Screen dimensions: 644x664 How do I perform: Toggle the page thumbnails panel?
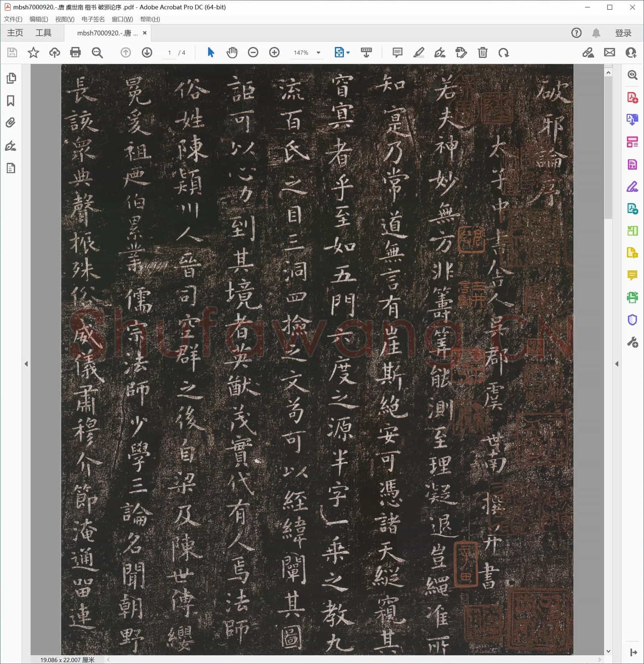(x=11, y=78)
